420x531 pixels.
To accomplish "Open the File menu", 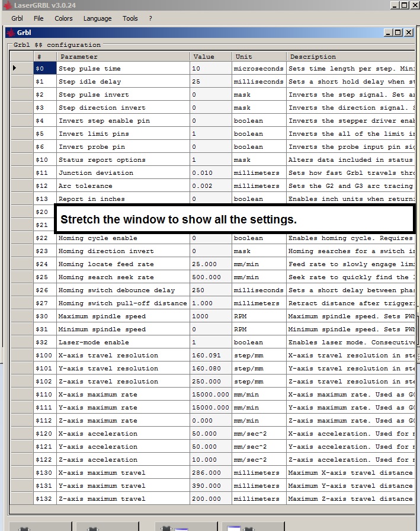I will click(39, 18).
